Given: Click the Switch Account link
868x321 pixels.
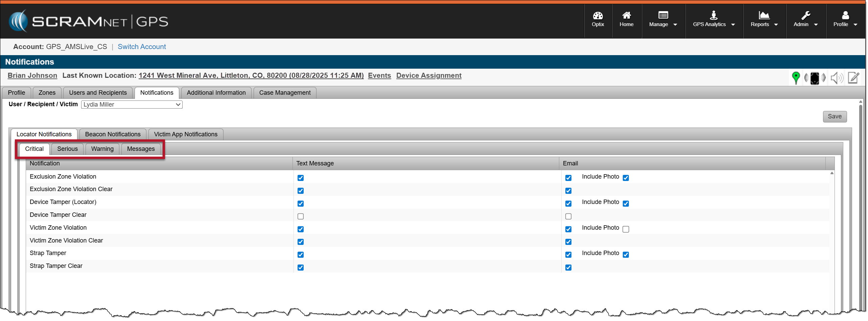Looking at the screenshot, I should [142, 47].
